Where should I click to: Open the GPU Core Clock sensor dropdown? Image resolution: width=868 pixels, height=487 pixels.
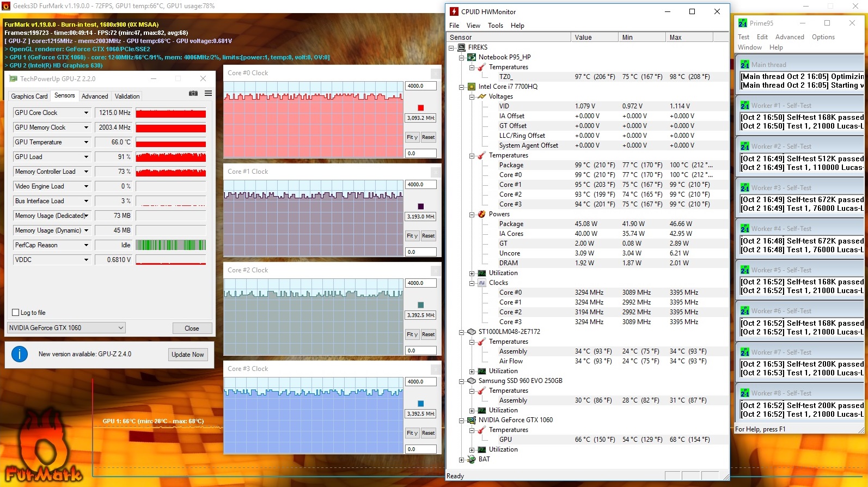[x=86, y=113]
